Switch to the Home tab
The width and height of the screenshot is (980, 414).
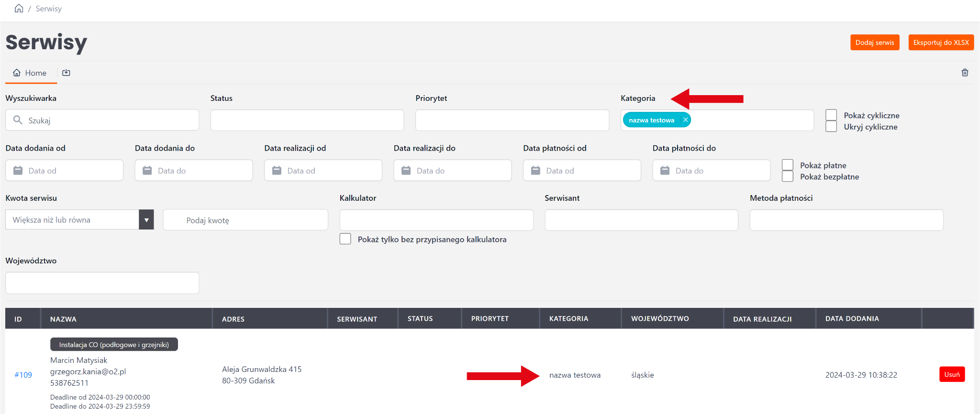[30, 73]
